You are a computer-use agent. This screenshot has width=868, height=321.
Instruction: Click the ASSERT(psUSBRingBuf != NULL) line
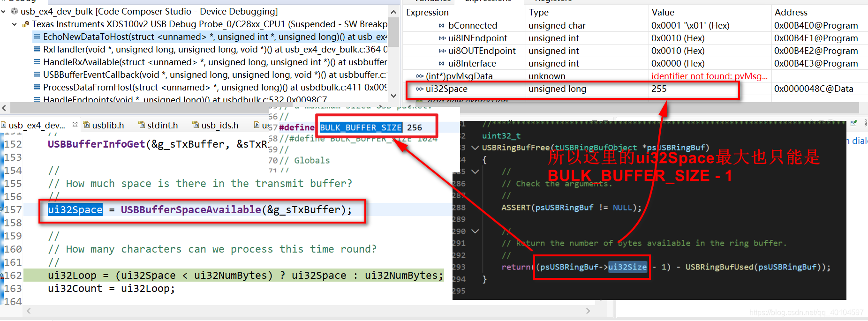click(x=572, y=207)
